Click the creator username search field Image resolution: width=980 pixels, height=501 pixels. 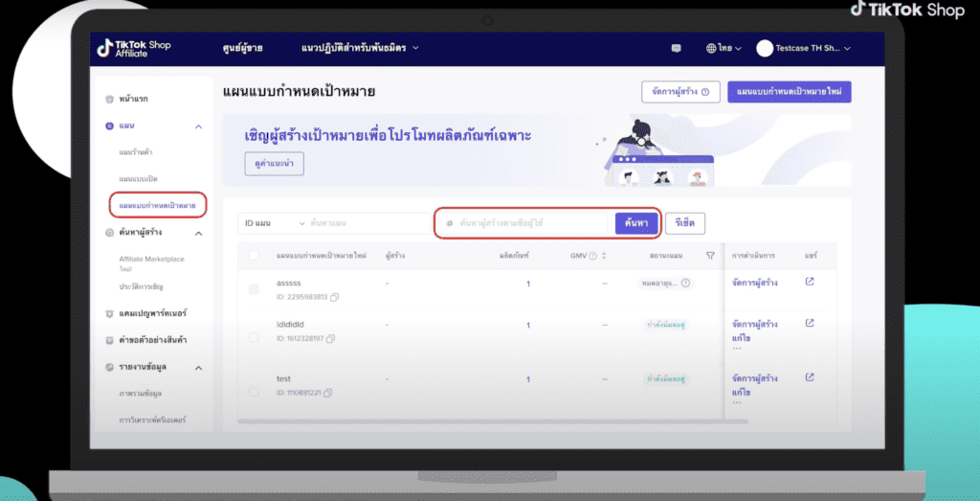click(x=523, y=223)
